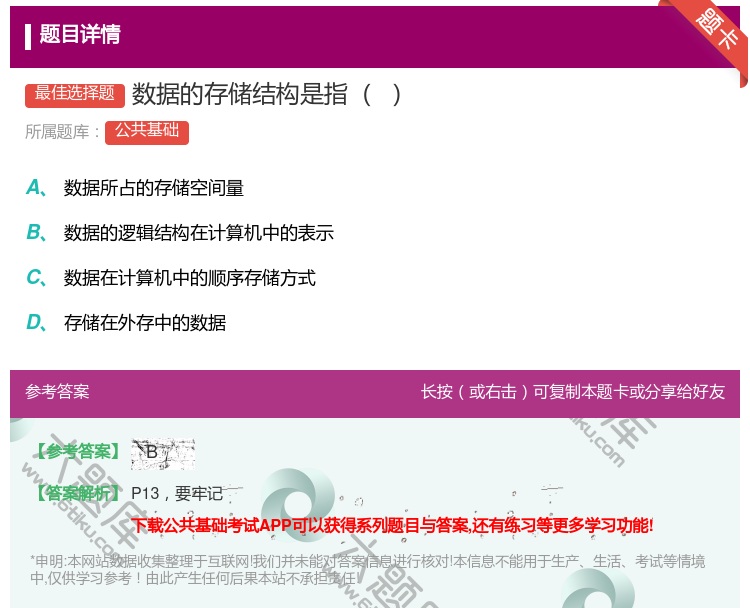Open the red 下载公共基础考试APP promo link
Image resolution: width=750 pixels, height=608 pixels.
coord(392,525)
